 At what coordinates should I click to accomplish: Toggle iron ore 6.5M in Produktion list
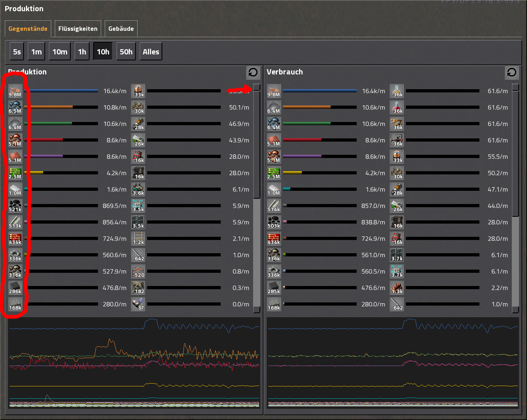[15, 107]
